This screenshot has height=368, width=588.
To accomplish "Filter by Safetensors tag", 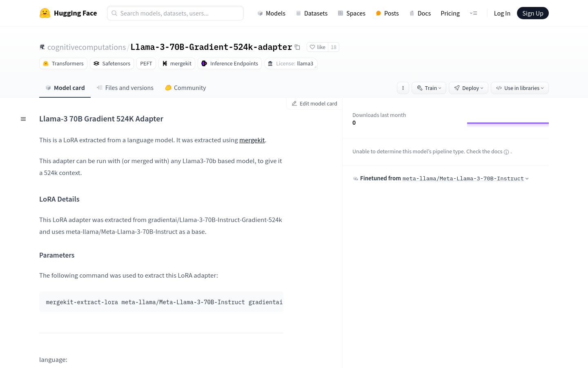I will [112, 63].
